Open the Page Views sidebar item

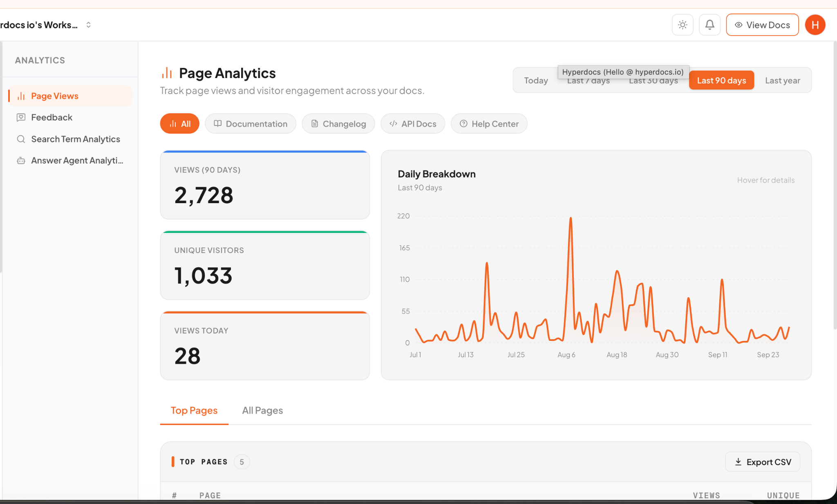pos(70,96)
